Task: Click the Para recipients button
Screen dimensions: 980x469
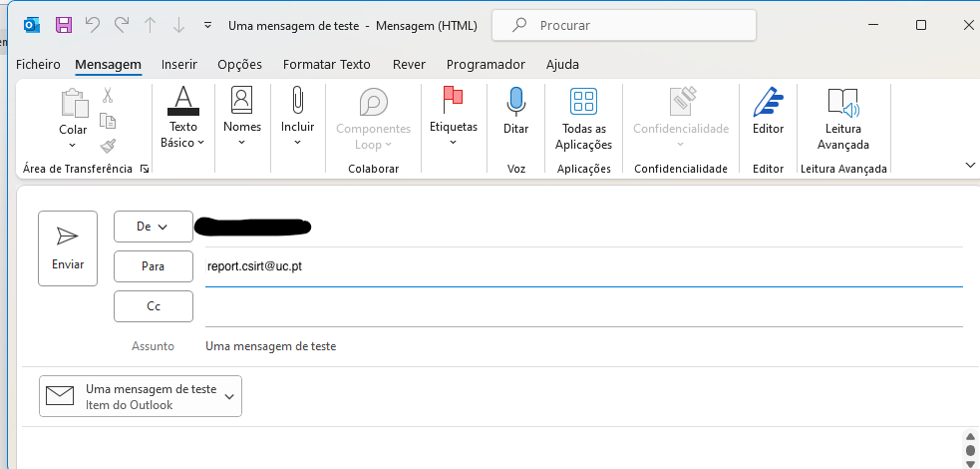Action: 154,266
